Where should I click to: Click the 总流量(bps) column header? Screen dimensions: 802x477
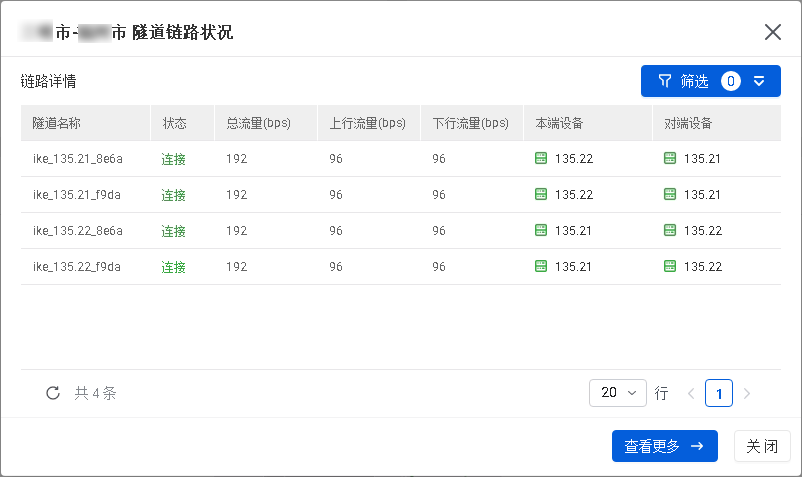[x=258, y=123]
